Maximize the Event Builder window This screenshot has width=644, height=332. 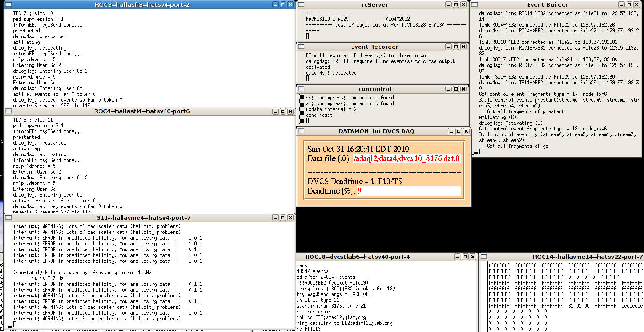point(629,4)
